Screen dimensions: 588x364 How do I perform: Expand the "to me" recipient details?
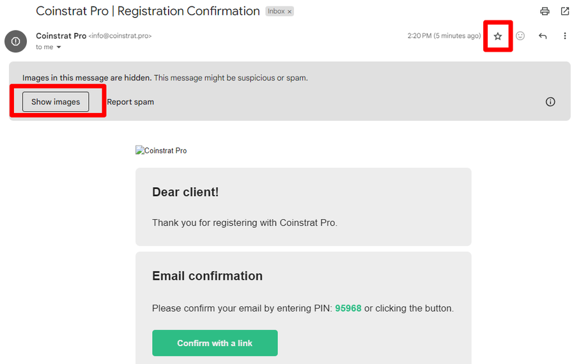pyautogui.click(x=59, y=47)
